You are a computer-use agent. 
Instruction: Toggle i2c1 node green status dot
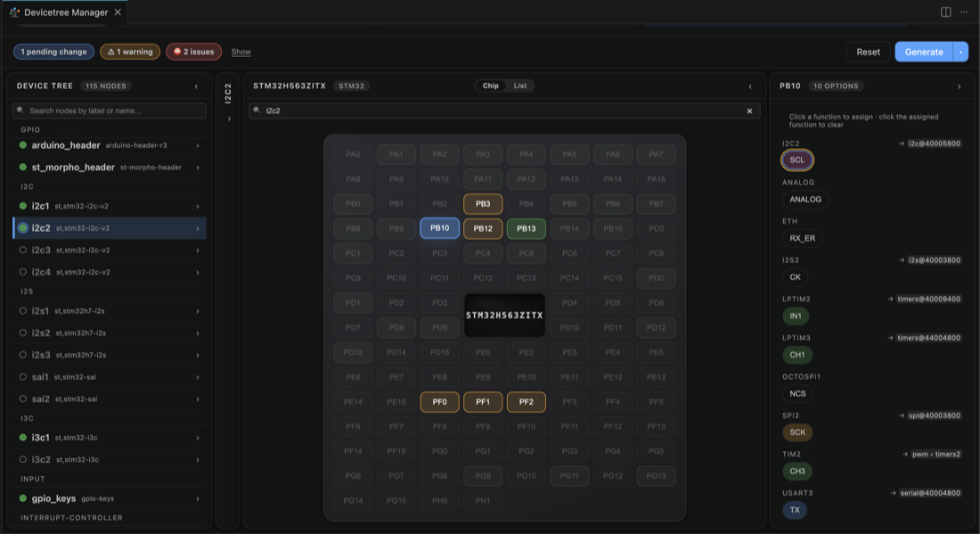pos(23,206)
